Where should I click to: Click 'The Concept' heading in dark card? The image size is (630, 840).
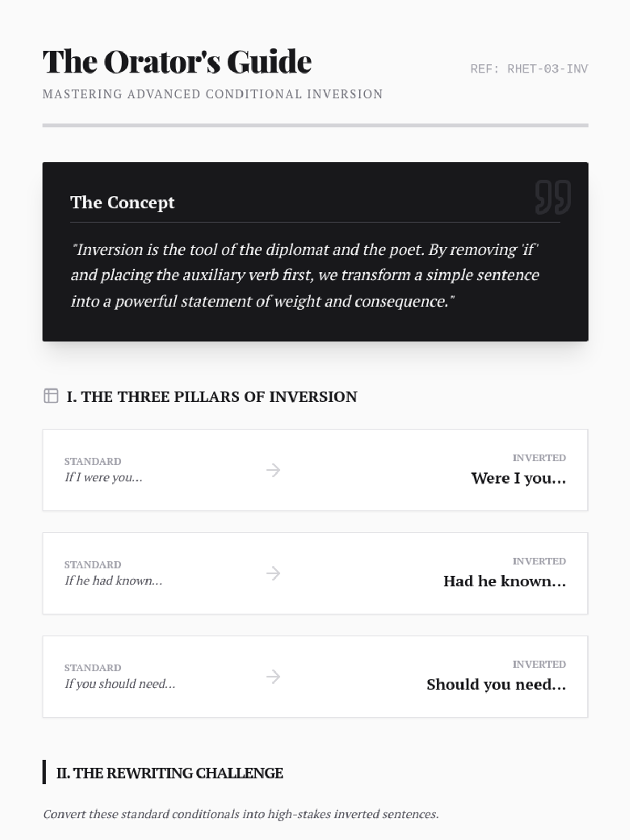pos(122,203)
